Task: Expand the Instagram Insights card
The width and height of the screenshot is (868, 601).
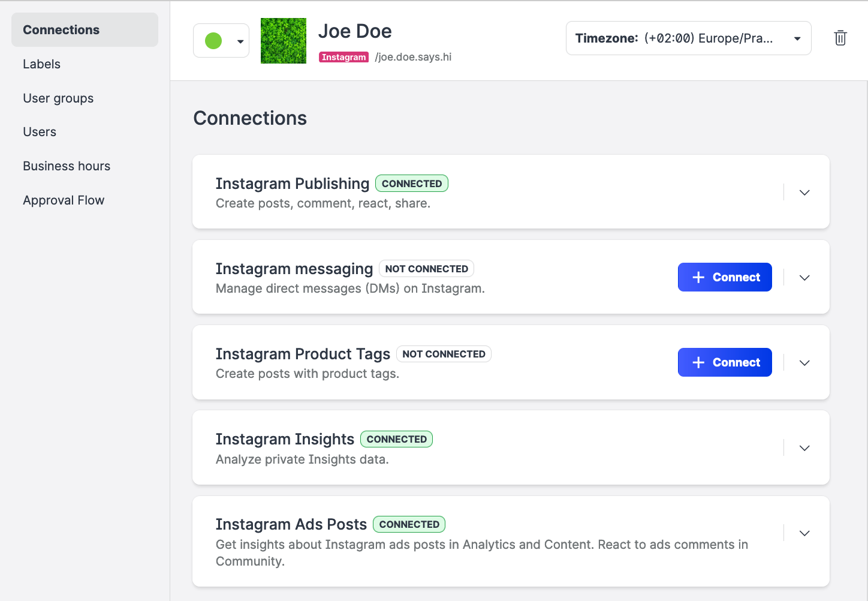Action: tap(804, 448)
